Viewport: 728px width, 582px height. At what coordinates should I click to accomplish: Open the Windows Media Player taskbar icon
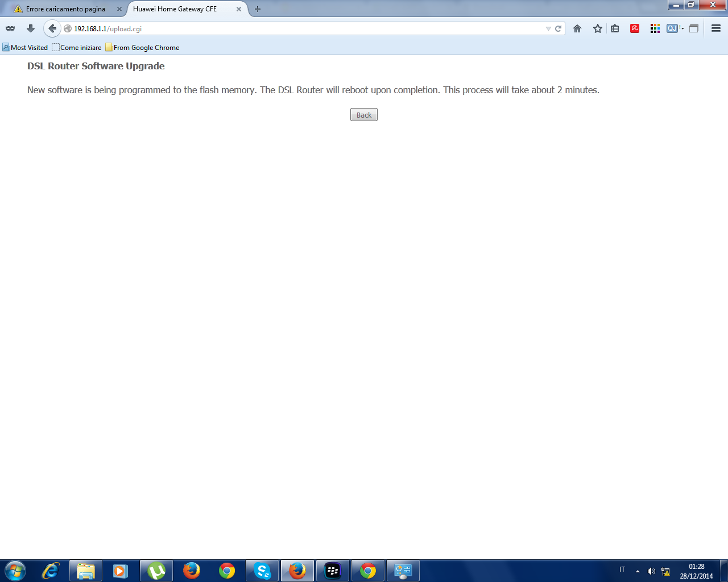pos(121,571)
